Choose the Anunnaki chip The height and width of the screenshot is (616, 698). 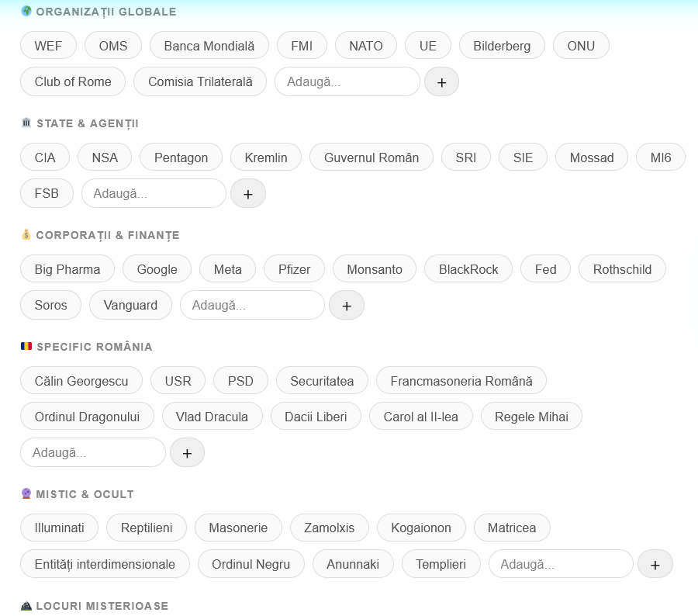point(353,564)
